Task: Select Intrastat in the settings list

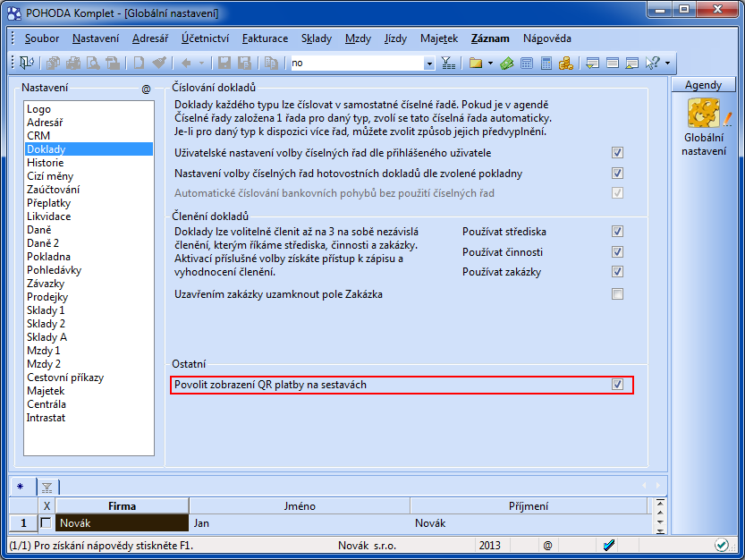Action: coord(46,418)
